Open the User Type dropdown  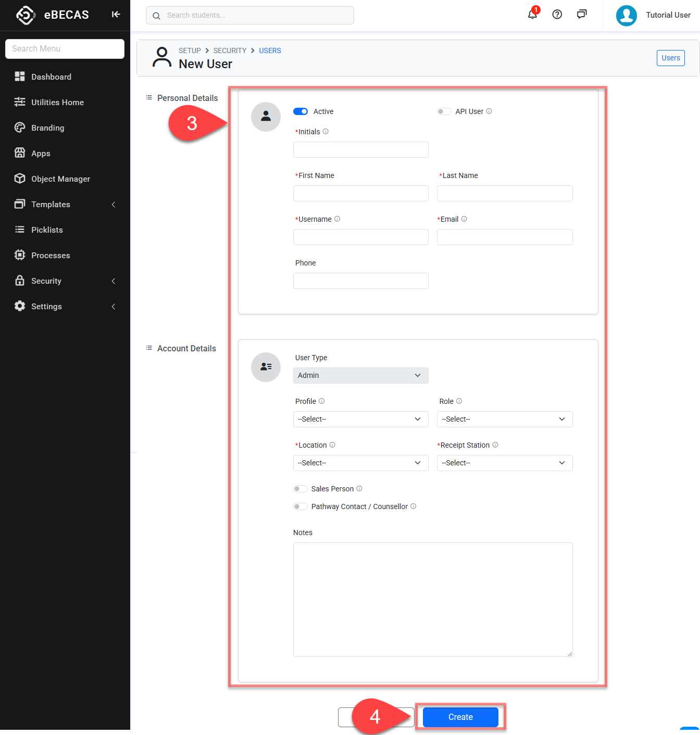(360, 375)
